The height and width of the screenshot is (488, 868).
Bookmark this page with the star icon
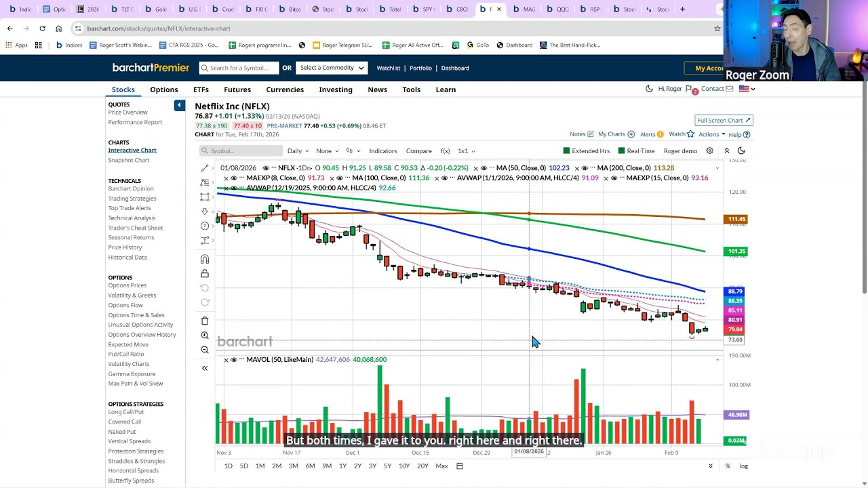(x=717, y=28)
